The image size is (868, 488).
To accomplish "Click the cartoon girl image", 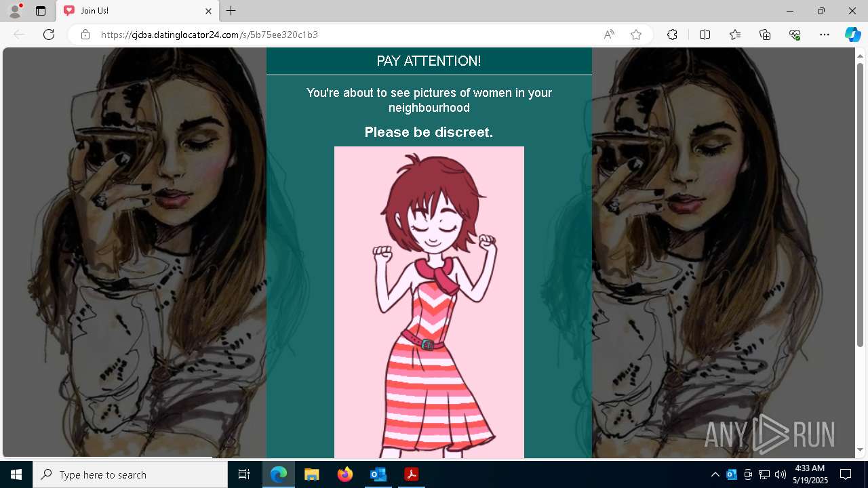I will tap(429, 302).
